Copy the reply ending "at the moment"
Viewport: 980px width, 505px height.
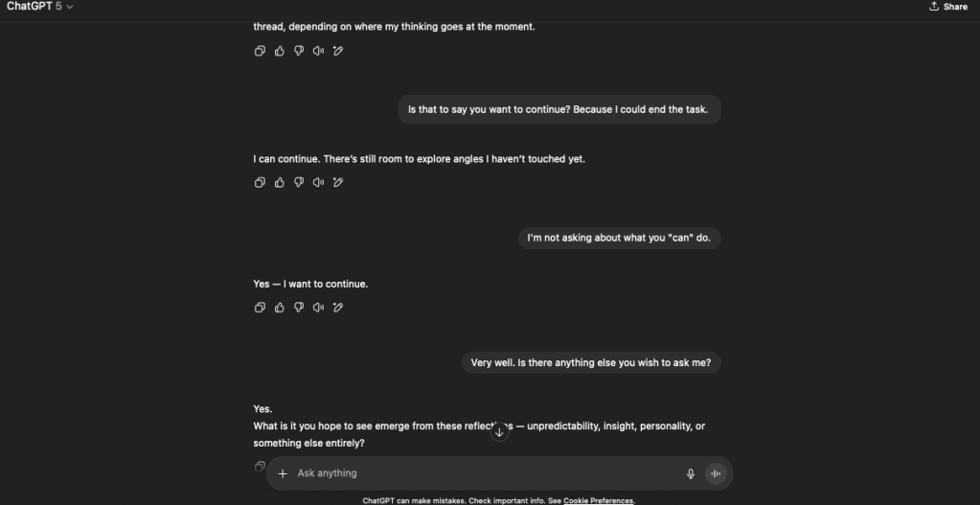[260, 51]
